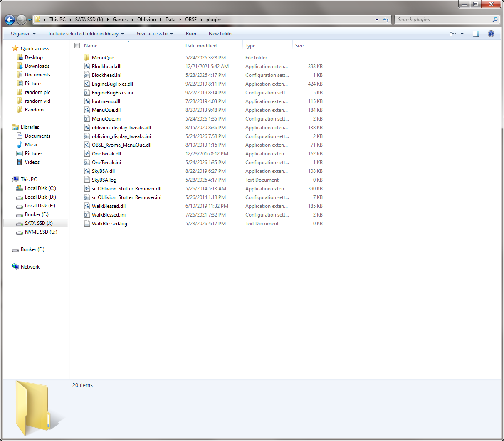Viewport: 504px width, 441px height.
Task: Open the Music library icon
Action: [20, 145]
